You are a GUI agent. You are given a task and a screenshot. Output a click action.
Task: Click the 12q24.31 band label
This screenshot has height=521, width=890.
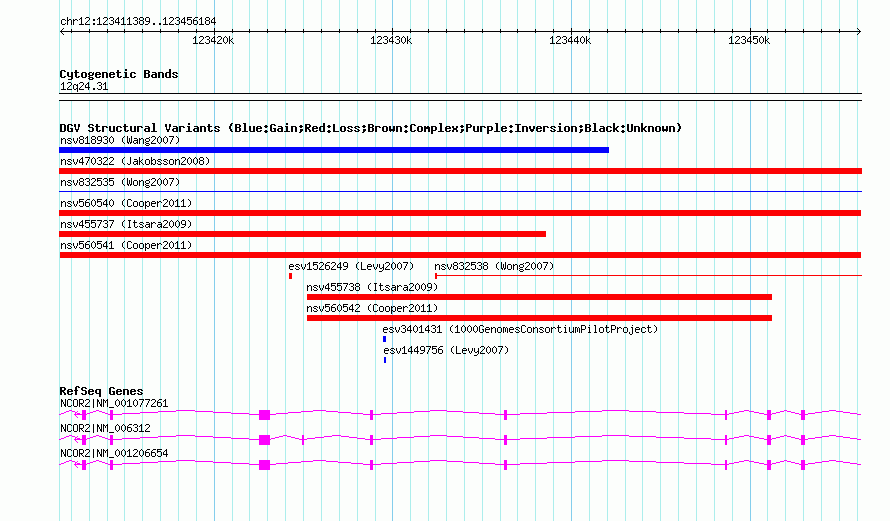[84, 87]
